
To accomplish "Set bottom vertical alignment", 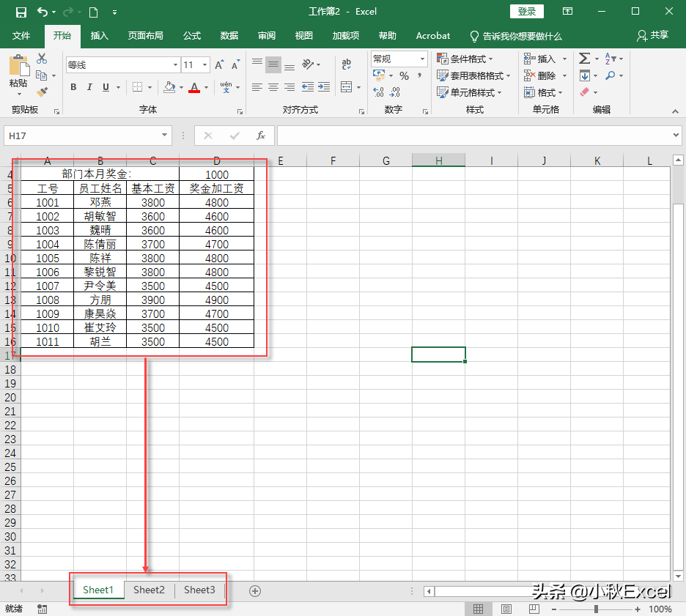I will [x=289, y=65].
